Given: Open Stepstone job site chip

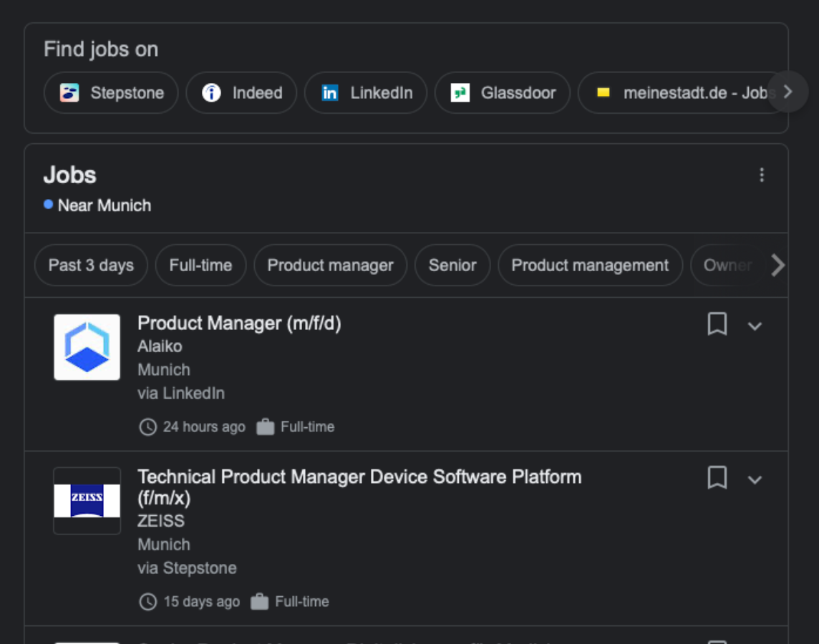Looking at the screenshot, I should pos(111,93).
